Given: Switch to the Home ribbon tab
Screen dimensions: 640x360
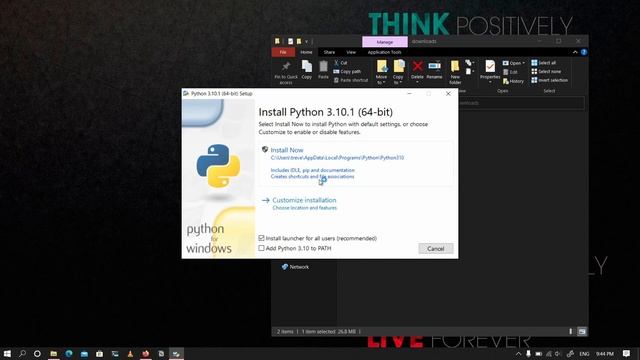Looking at the screenshot, I should [x=306, y=52].
